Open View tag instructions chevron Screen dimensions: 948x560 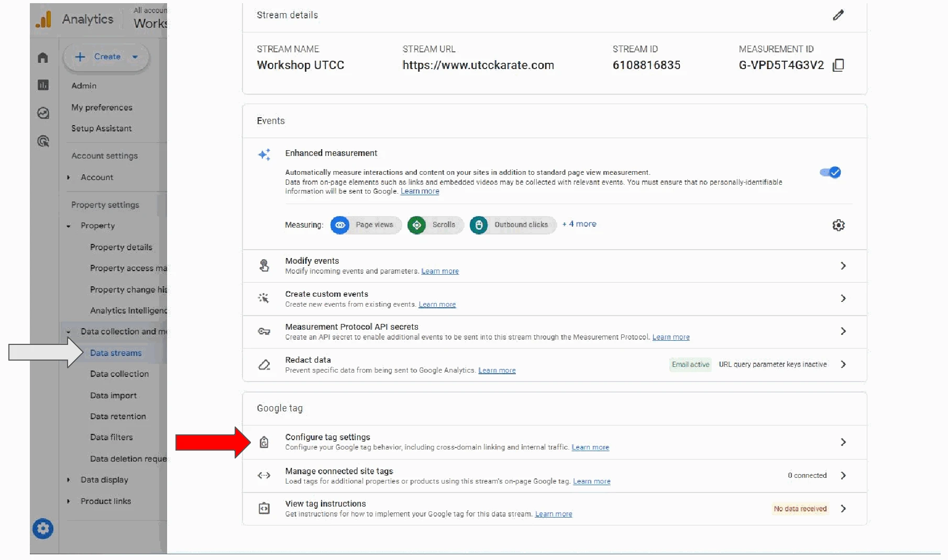point(843,508)
